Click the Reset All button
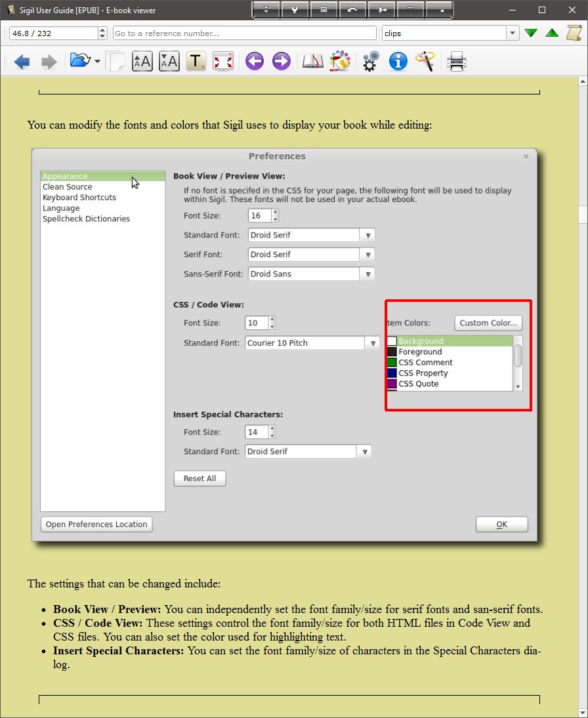588x718 pixels. (199, 478)
